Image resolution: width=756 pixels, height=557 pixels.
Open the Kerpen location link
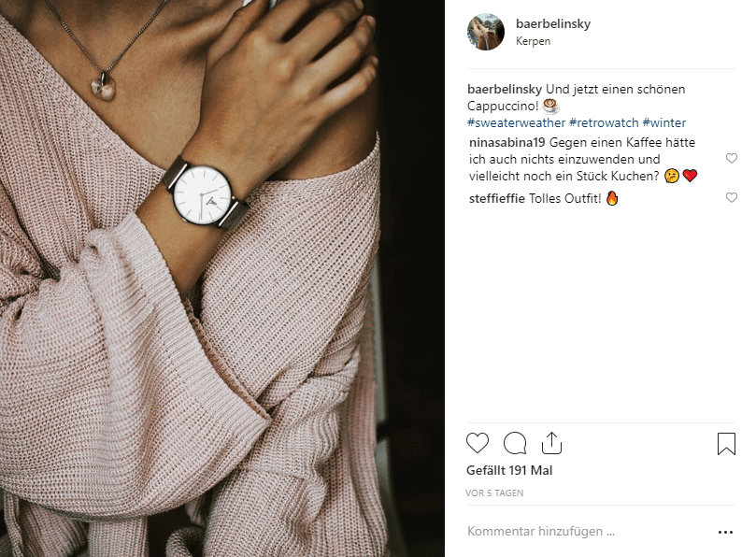click(533, 41)
